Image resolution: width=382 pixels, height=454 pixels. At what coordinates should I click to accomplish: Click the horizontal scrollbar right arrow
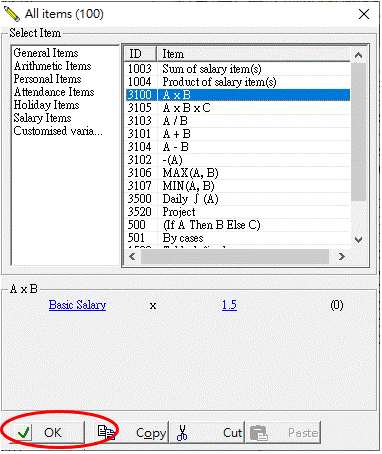tap(342, 256)
